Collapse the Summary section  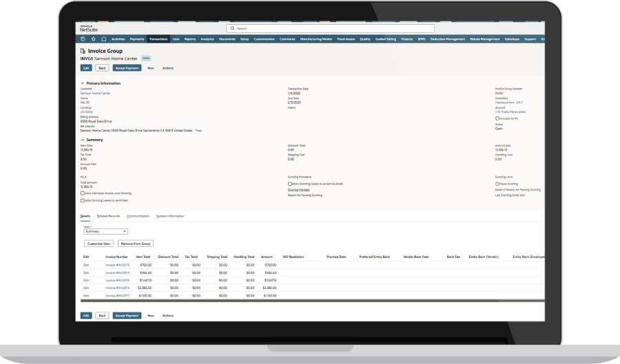click(x=83, y=140)
